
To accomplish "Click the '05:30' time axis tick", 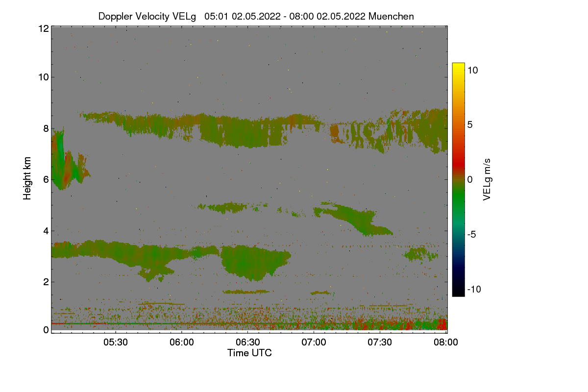I will (115, 343).
